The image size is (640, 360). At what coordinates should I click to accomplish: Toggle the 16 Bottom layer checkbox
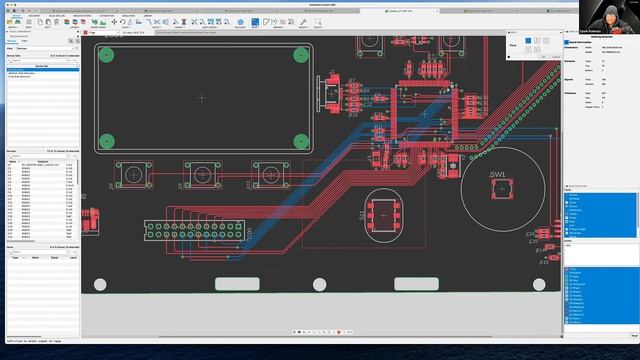pos(567,273)
